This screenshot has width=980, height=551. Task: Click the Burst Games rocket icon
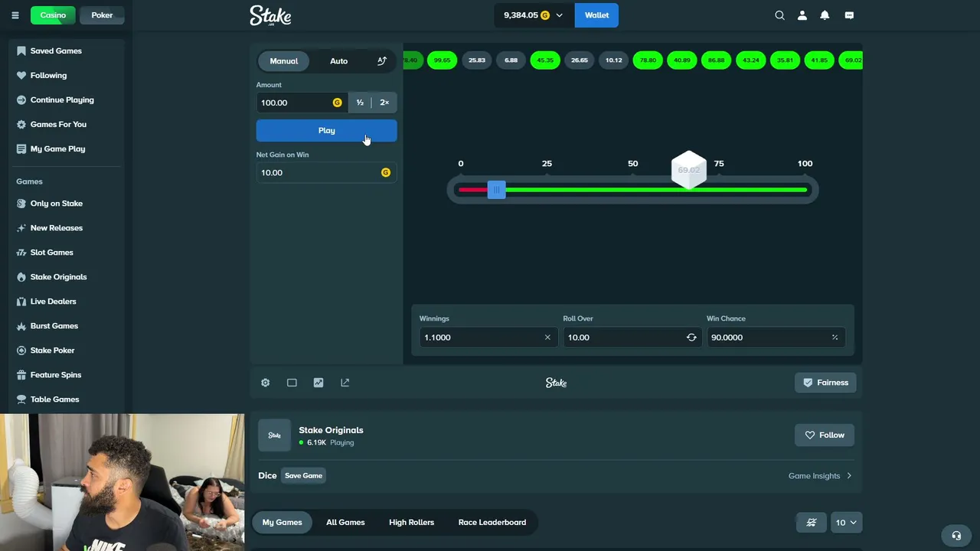coord(21,326)
